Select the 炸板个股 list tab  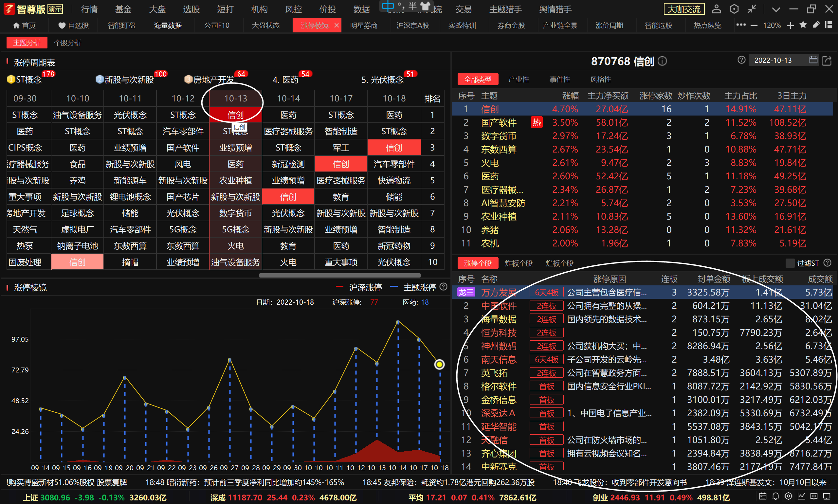519,263
